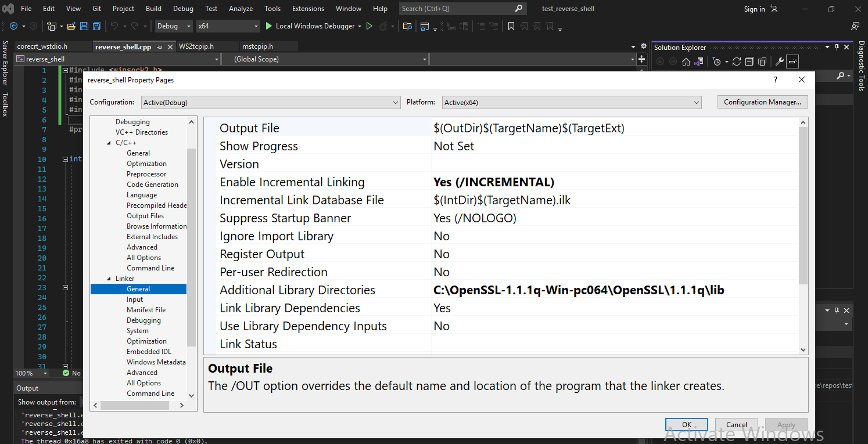Image resolution: width=868 pixels, height=444 pixels.
Task: Click the OK button
Action: click(687, 425)
